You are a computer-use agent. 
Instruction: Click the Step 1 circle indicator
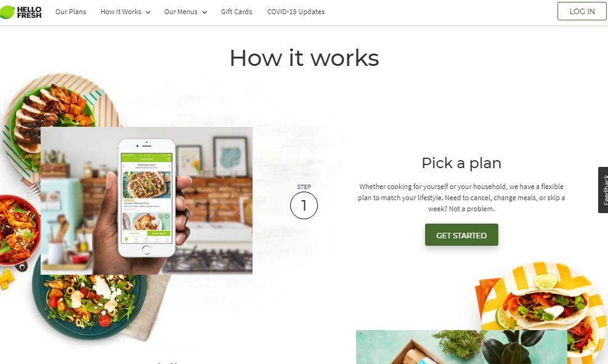[304, 205]
